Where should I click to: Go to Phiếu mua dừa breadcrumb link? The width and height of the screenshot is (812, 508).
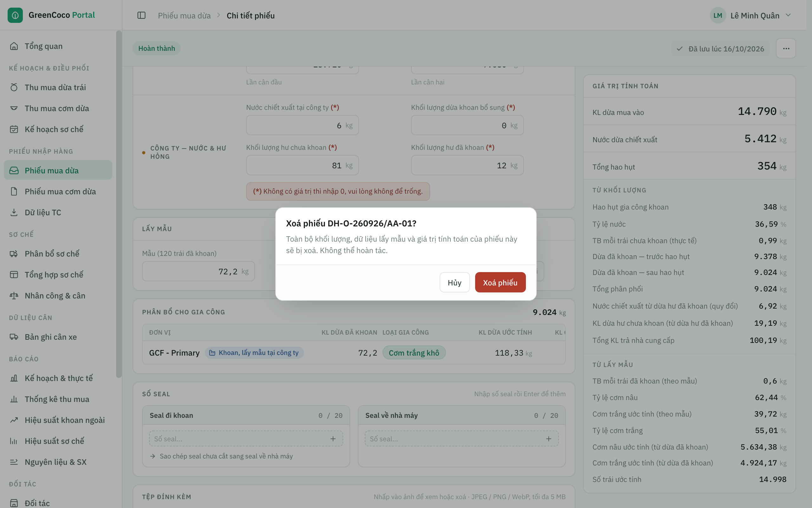pyautogui.click(x=184, y=16)
